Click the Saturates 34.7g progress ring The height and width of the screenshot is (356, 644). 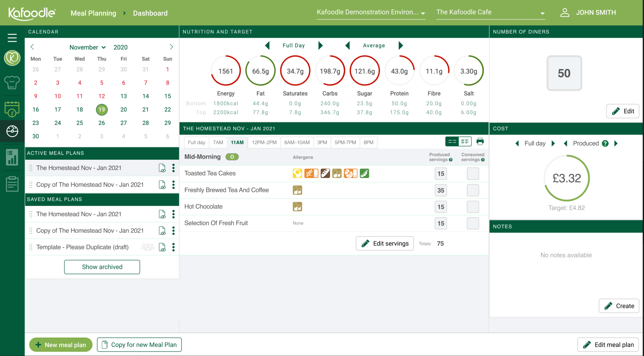click(295, 71)
